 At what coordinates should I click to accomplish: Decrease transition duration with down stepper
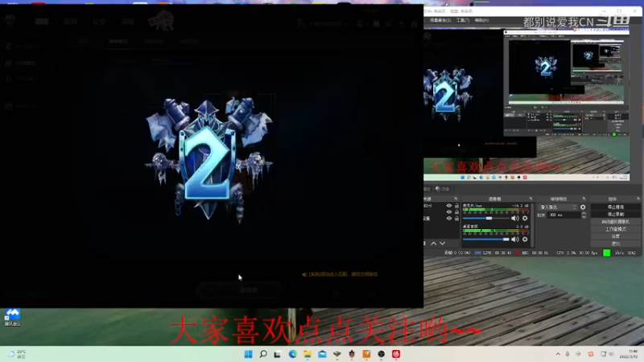[584, 216]
